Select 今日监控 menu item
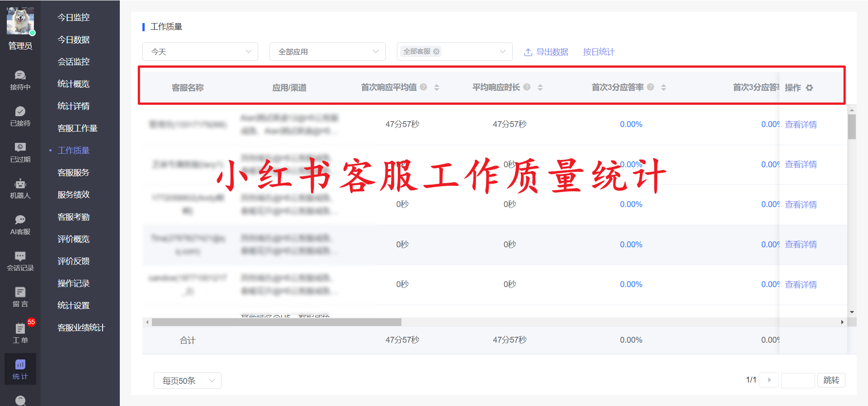This screenshot has height=406, width=868. coord(74,17)
